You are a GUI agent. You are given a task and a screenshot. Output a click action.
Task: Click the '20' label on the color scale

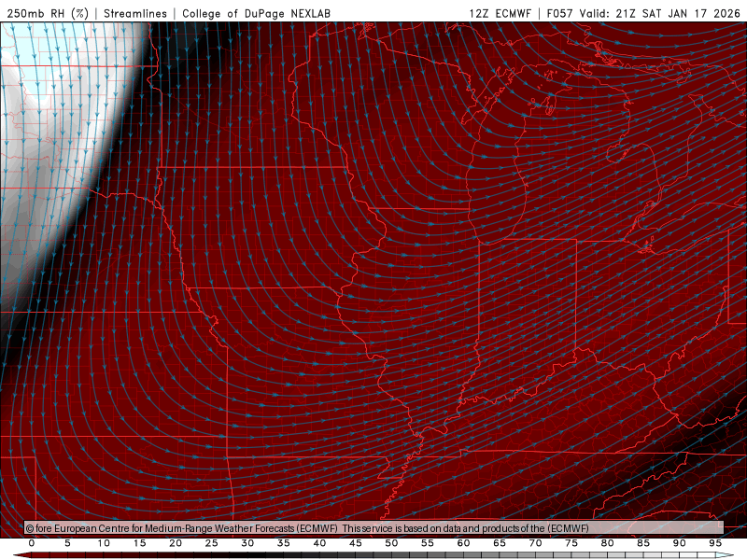pyautogui.click(x=176, y=543)
